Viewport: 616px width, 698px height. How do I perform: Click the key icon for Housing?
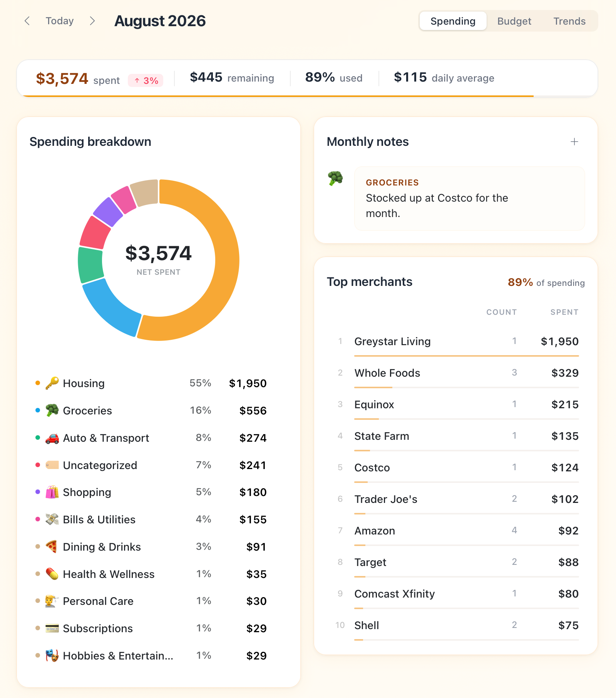pos(52,383)
